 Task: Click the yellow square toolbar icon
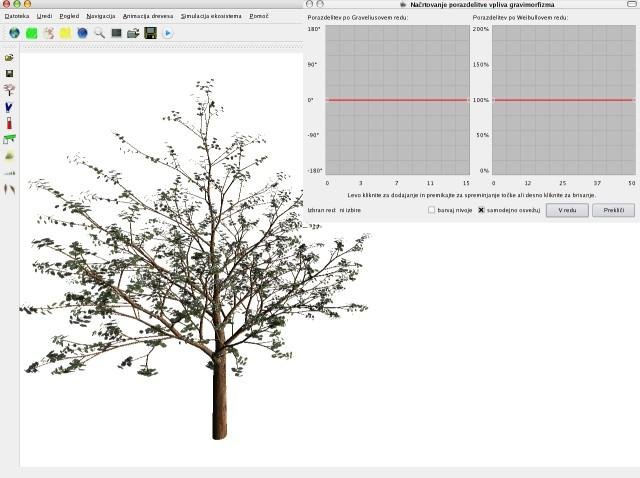tap(65, 33)
